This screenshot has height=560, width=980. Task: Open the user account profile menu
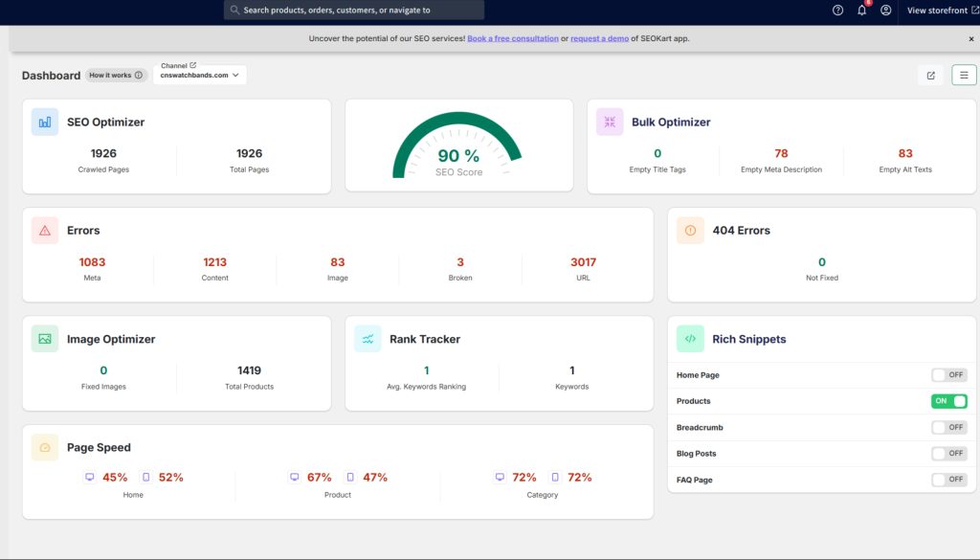[x=886, y=11]
